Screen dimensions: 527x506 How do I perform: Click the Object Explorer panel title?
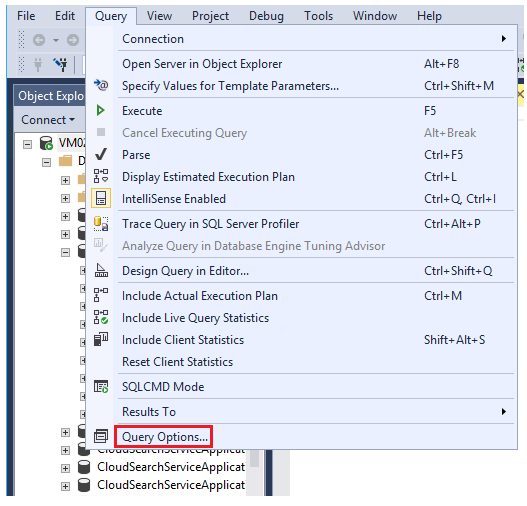point(51,96)
